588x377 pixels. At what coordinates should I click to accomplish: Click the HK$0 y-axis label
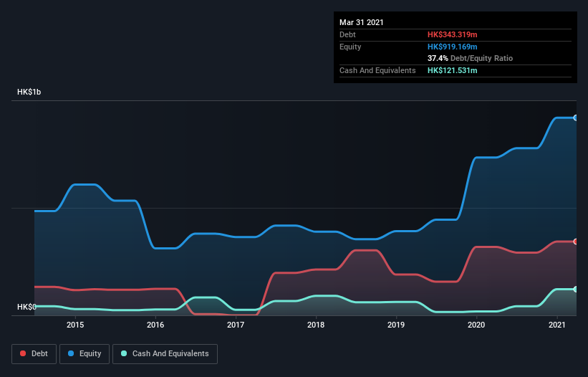(x=26, y=307)
